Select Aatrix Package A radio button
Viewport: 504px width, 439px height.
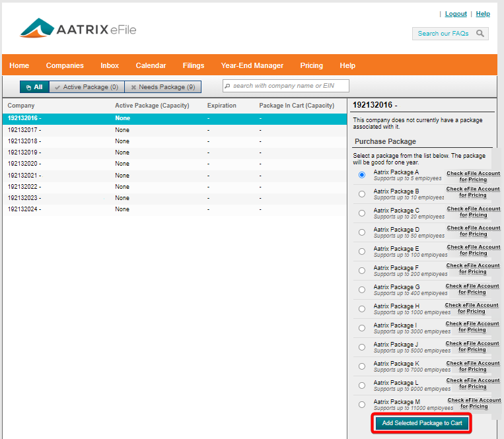362,175
